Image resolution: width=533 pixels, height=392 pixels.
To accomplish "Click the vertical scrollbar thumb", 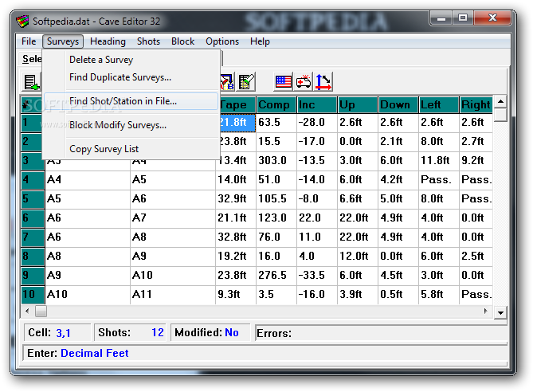I will click(500, 115).
